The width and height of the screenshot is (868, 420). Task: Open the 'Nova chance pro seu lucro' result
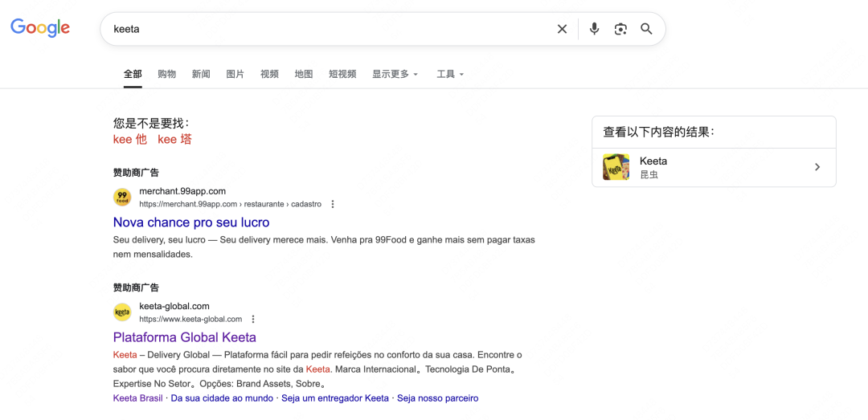click(191, 222)
